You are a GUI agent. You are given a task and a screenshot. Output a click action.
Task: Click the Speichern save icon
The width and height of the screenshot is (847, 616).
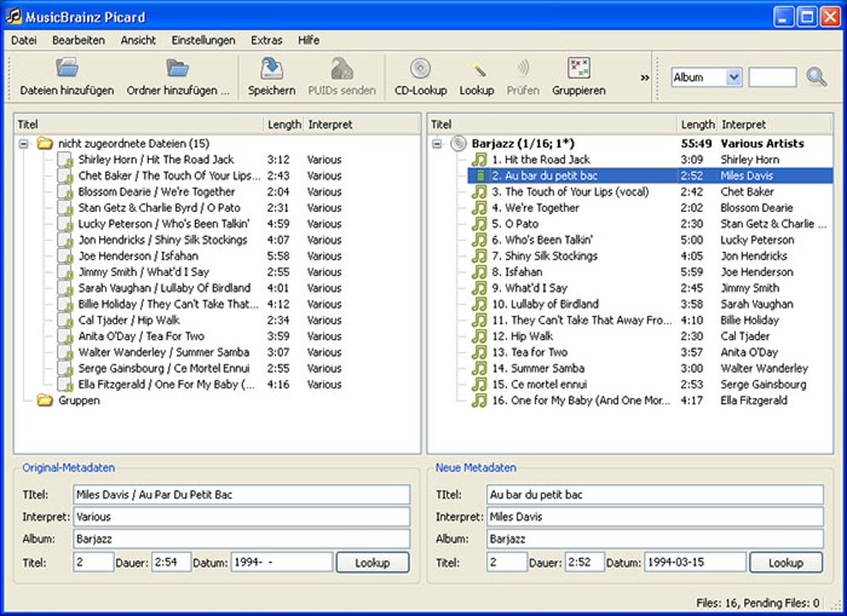coord(272,68)
